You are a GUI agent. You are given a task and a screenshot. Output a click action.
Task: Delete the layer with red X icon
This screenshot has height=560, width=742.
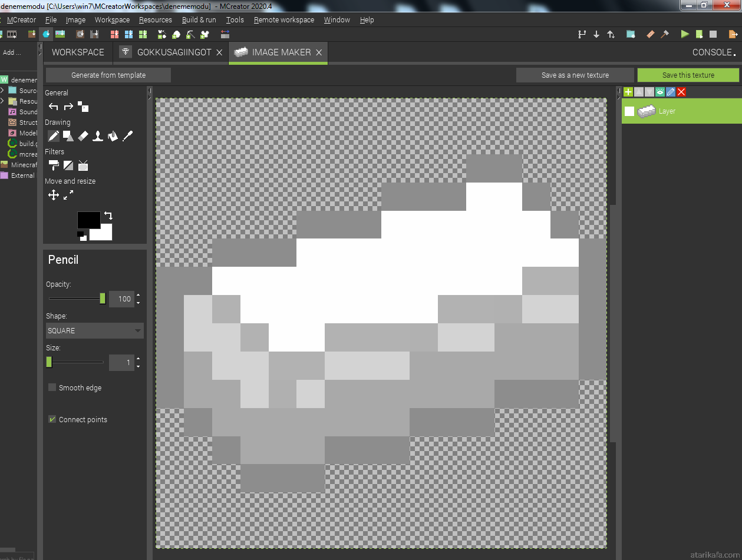pyautogui.click(x=681, y=92)
